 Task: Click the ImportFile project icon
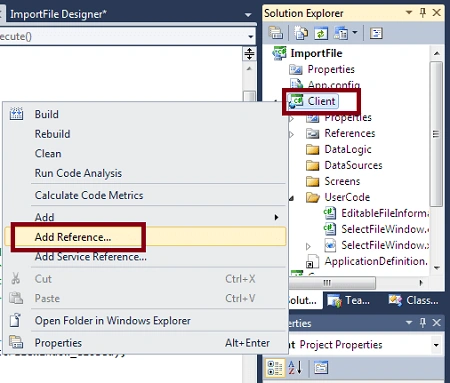(x=279, y=53)
